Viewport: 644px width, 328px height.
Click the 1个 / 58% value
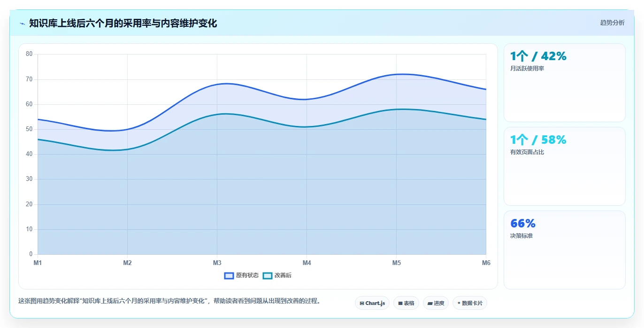pyautogui.click(x=538, y=140)
